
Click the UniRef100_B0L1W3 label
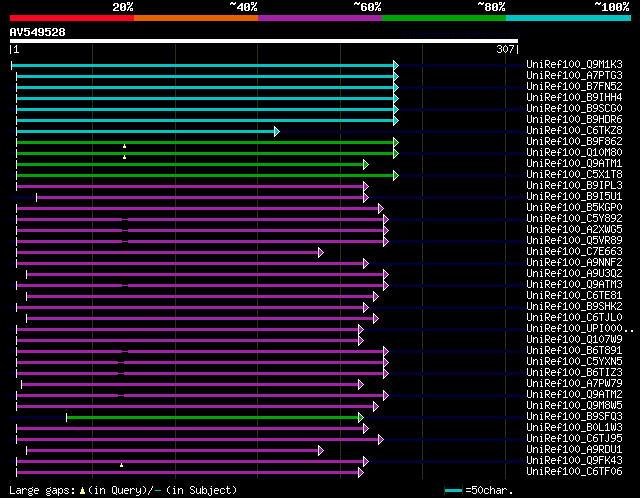point(574,428)
